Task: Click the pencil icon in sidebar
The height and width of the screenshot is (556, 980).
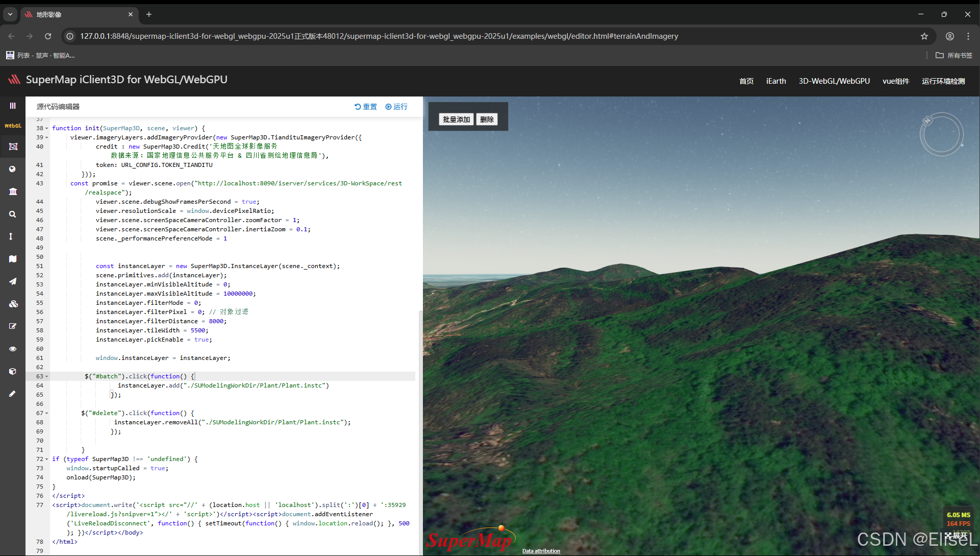Action: tap(13, 394)
